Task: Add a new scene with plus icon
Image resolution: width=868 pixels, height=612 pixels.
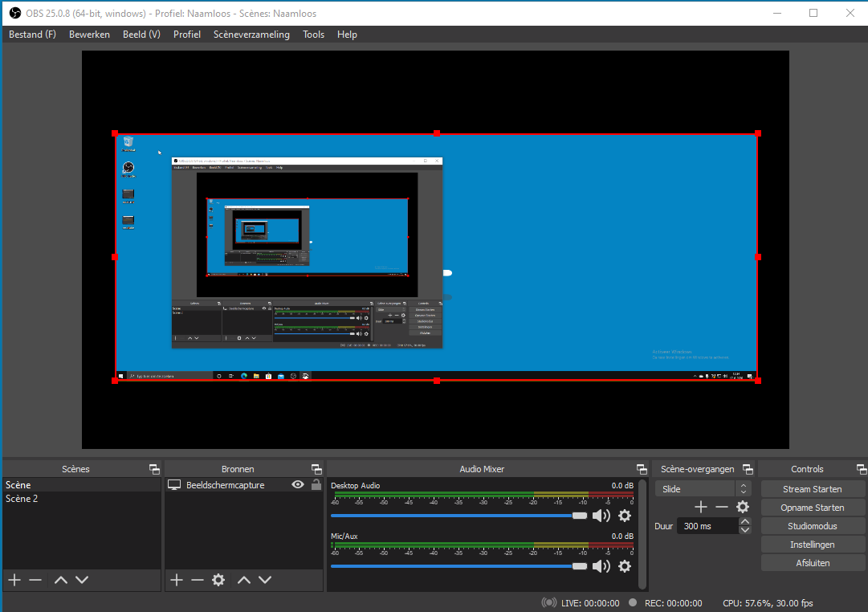Action: coord(15,580)
